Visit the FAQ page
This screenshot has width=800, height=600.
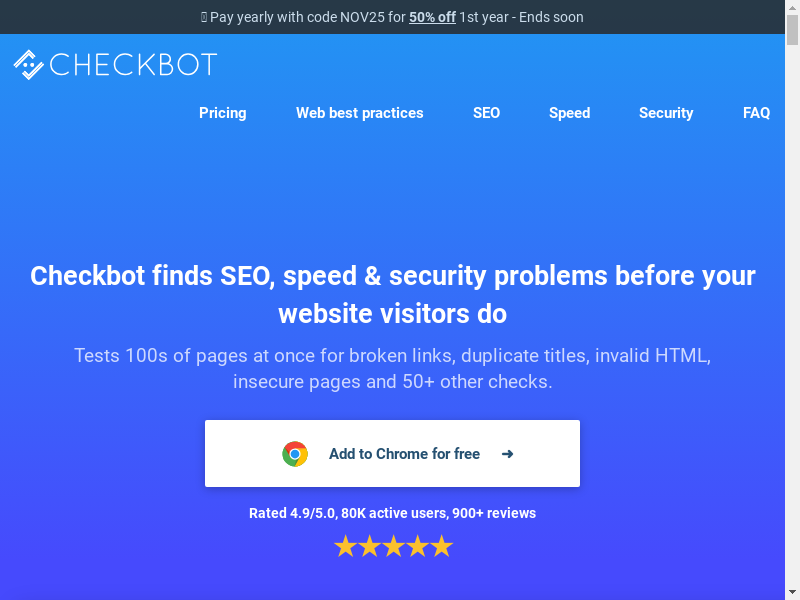point(756,113)
